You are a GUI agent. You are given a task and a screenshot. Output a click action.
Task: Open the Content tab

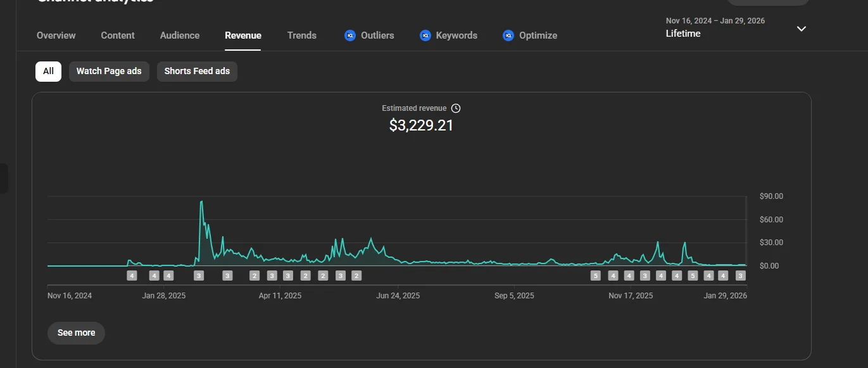118,35
